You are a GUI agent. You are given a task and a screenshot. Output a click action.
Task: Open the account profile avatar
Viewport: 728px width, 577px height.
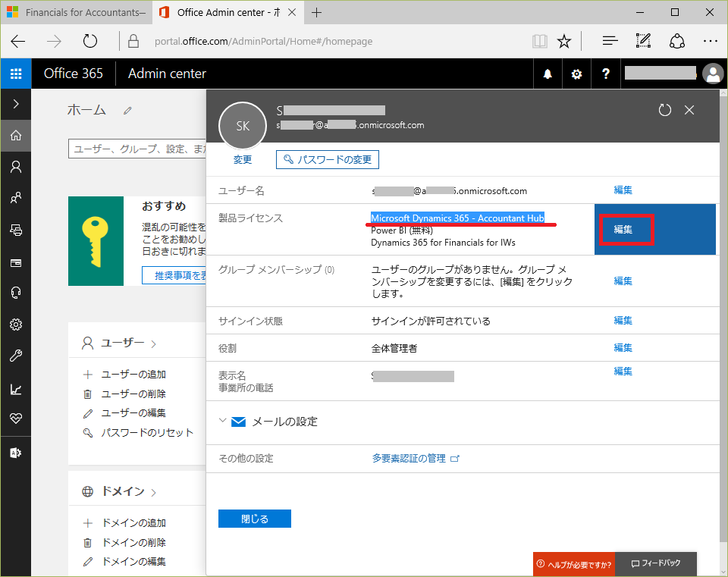click(713, 74)
